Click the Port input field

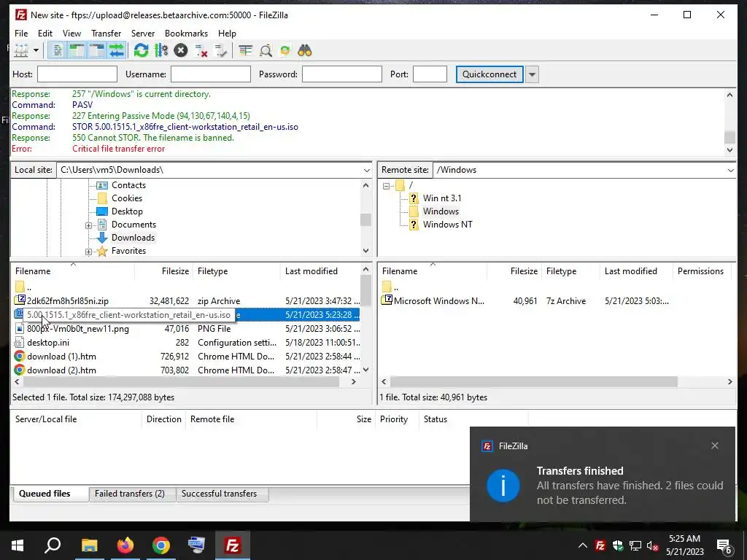point(430,74)
